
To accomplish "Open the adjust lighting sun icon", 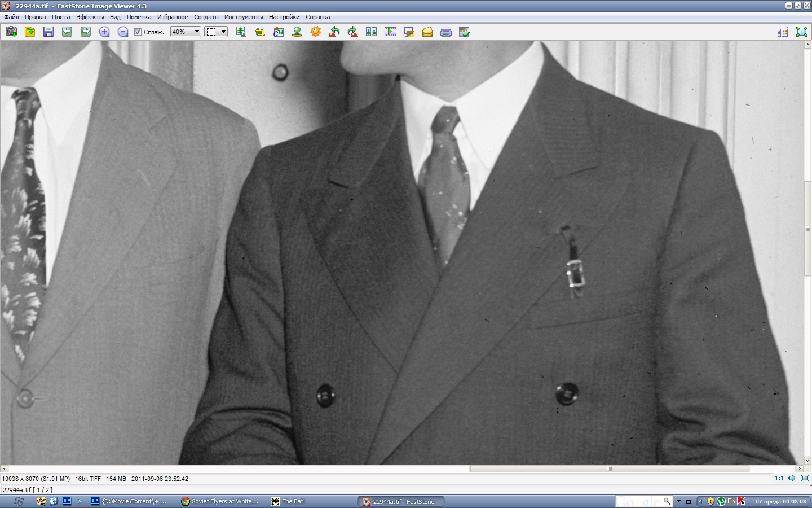I will [316, 32].
